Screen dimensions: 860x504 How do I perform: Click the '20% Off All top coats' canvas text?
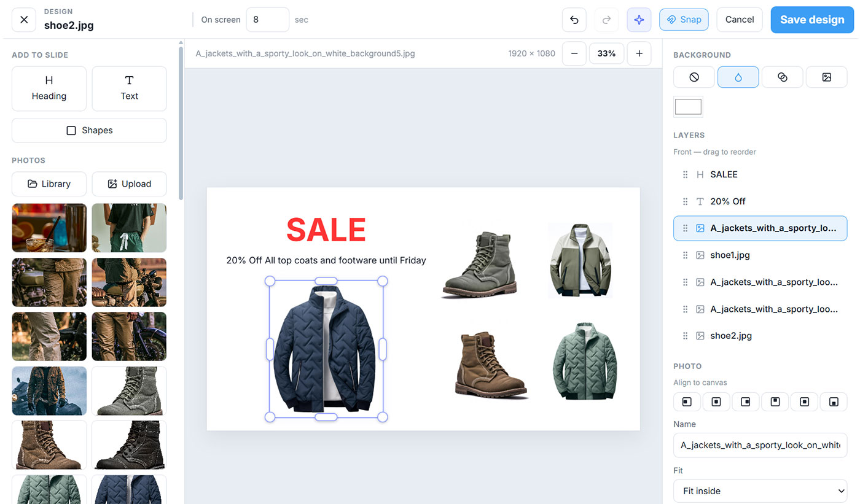(x=326, y=260)
